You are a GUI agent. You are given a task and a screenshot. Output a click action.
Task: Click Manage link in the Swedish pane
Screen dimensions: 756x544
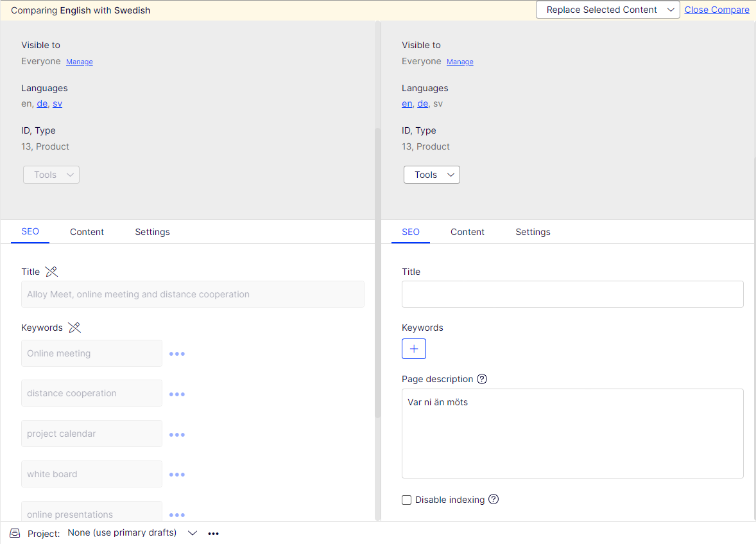460,62
